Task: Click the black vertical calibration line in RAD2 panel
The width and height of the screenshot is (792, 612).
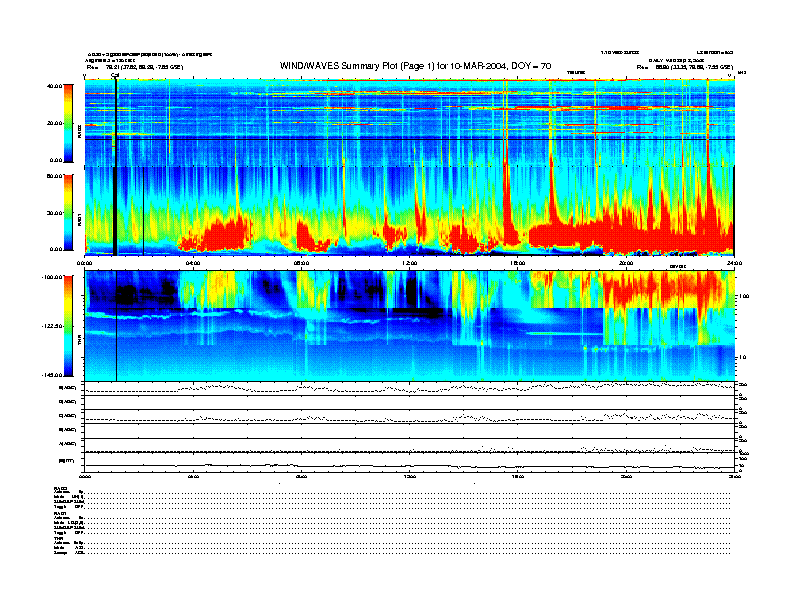Action: [116, 120]
